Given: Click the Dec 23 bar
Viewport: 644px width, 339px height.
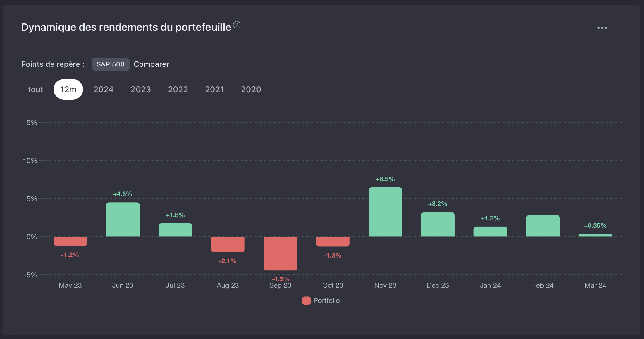Looking at the screenshot, I should click(x=438, y=224).
